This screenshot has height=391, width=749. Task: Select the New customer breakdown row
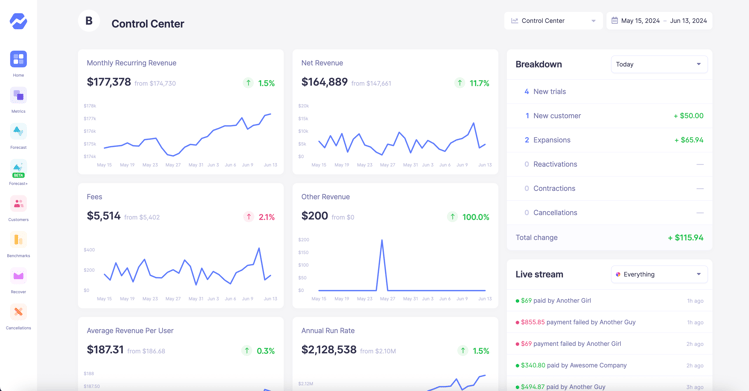[x=610, y=116]
